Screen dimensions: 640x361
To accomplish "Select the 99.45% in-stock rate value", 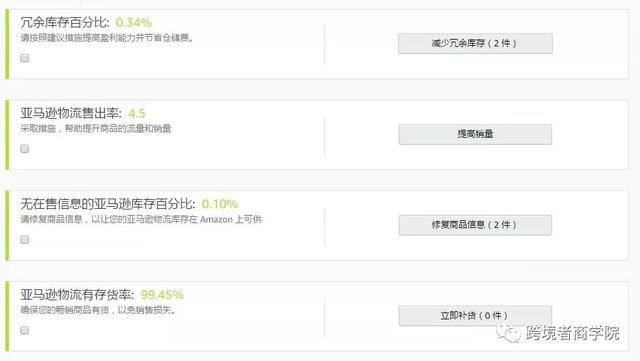I will click(162, 294).
